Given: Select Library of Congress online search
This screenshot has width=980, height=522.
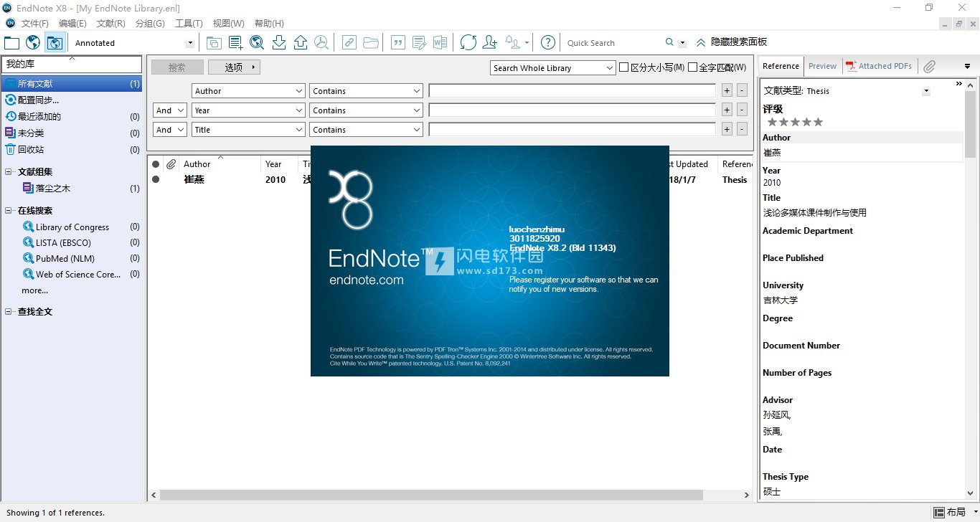Looking at the screenshot, I should [x=72, y=227].
